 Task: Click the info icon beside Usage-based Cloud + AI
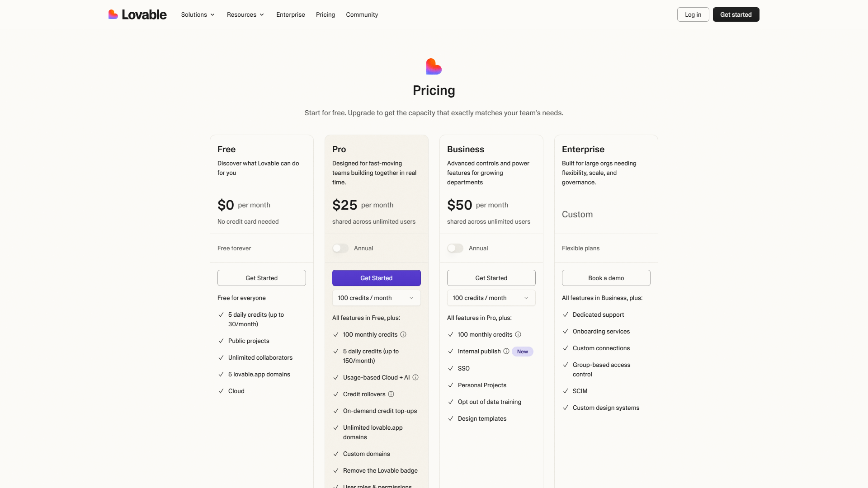[x=415, y=377]
